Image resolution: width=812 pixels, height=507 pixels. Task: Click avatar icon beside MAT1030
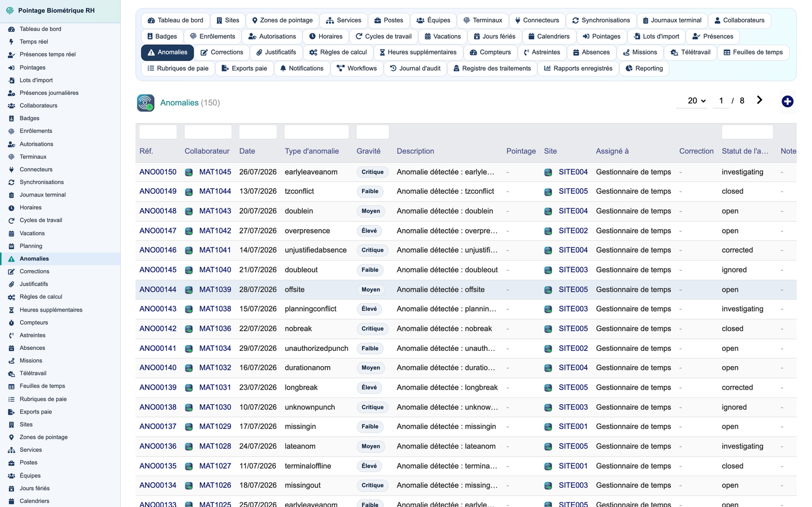click(189, 407)
